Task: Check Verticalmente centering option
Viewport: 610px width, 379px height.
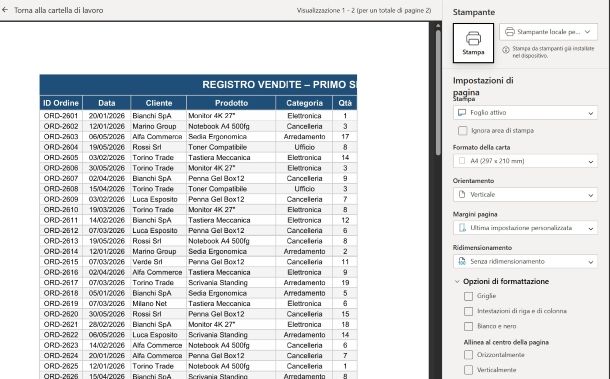Action: point(468,370)
